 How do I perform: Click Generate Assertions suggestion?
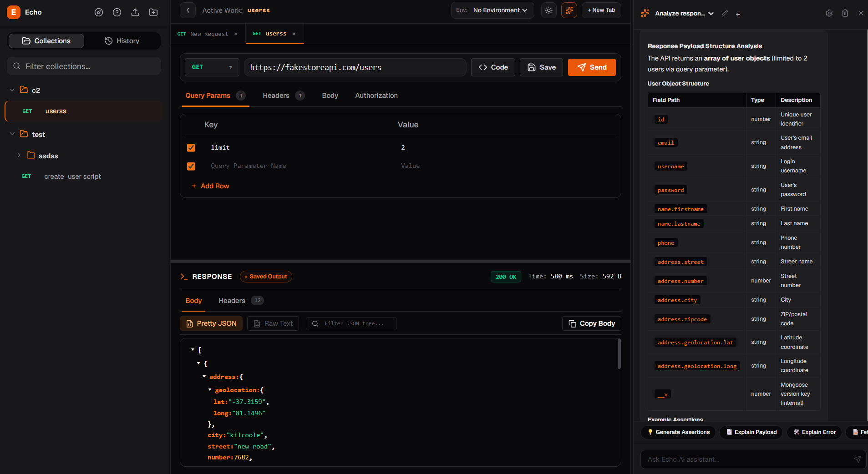click(678, 432)
